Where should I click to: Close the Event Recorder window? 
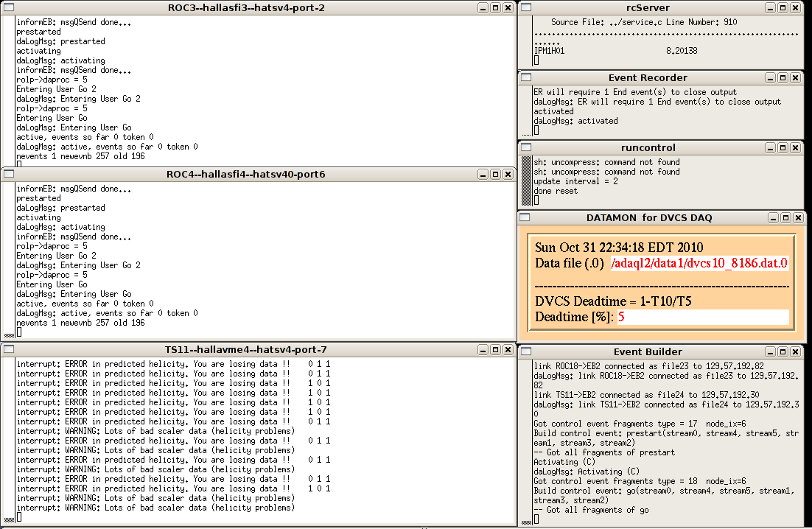(796, 77)
